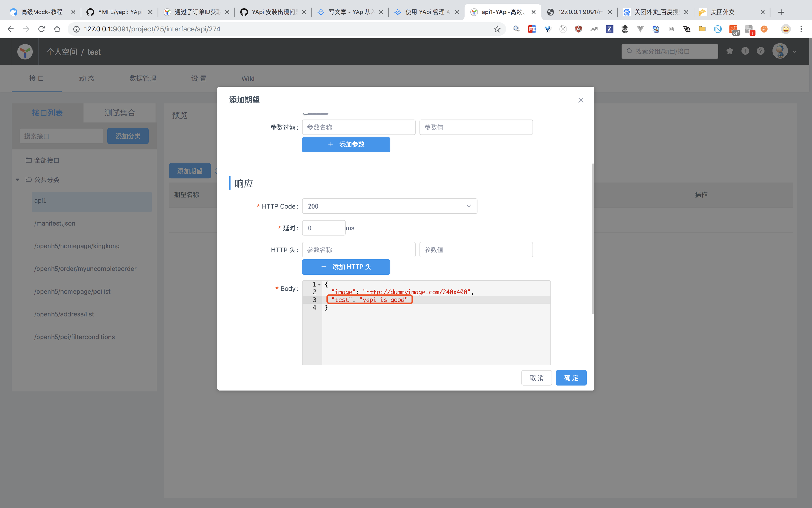The image size is (812, 508).
Task: Close the 高级Mock-教程 tab
Action: coord(73,12)
